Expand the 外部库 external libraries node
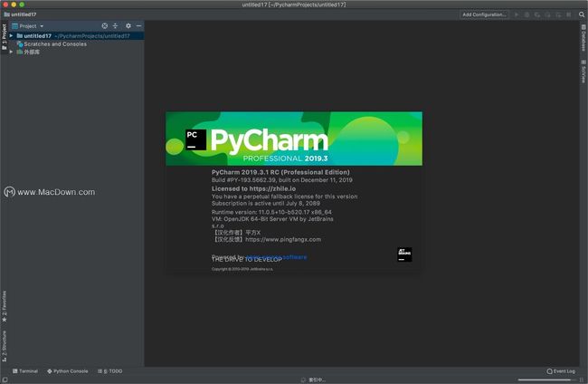588x384 pixels. pyautogui.click(x=11, y=52)
